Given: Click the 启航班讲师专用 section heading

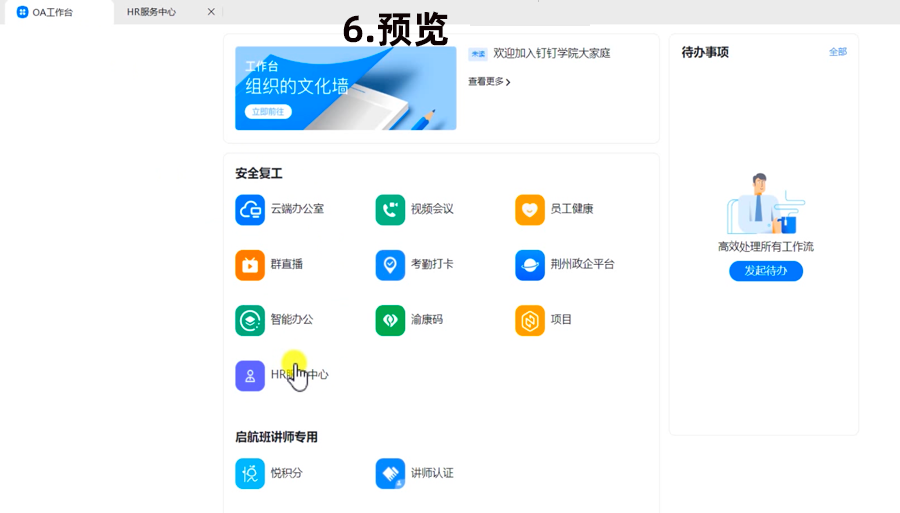Looking at the screenshot, I should tap(276, 437).
